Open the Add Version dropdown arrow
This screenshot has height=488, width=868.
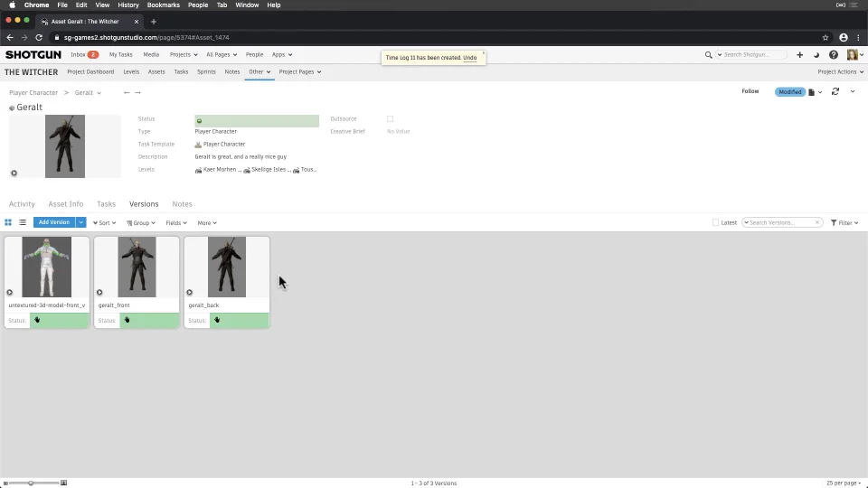[80, 222]
